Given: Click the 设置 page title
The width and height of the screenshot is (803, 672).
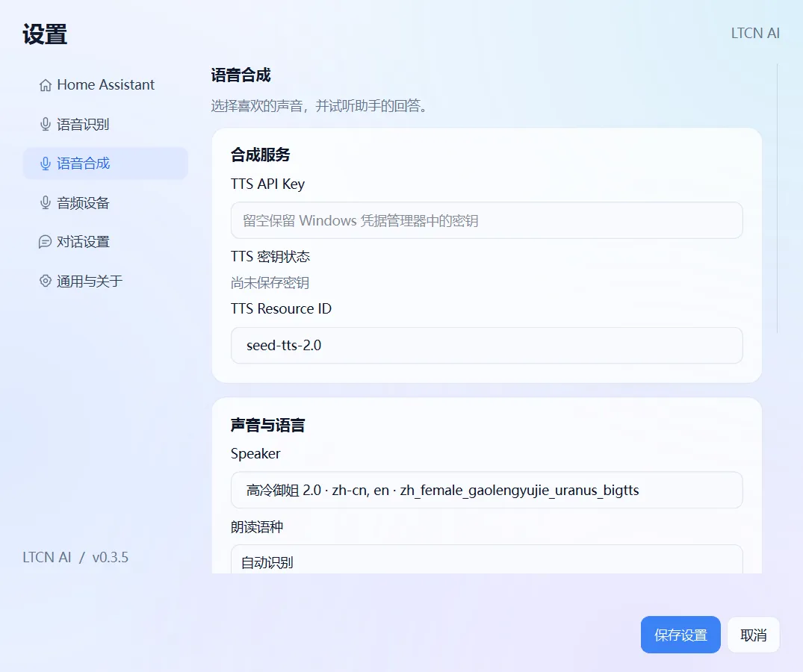Looking at the screenshot, I should [x=45, y=34].
